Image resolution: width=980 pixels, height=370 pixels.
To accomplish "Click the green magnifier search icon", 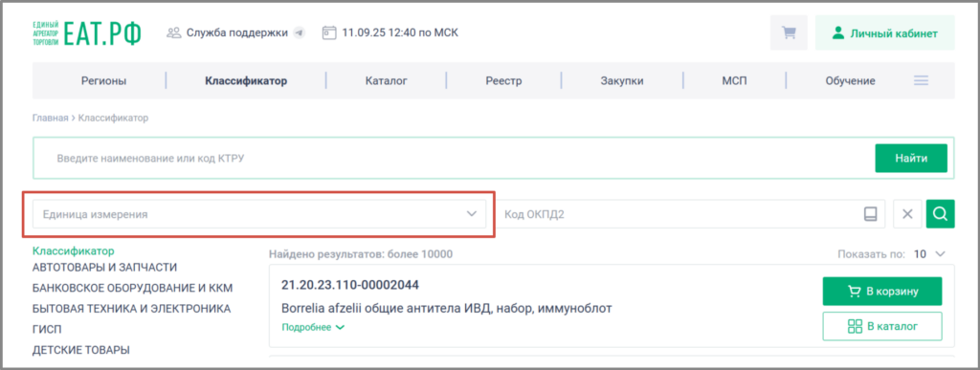I will [x=940, y=214].
